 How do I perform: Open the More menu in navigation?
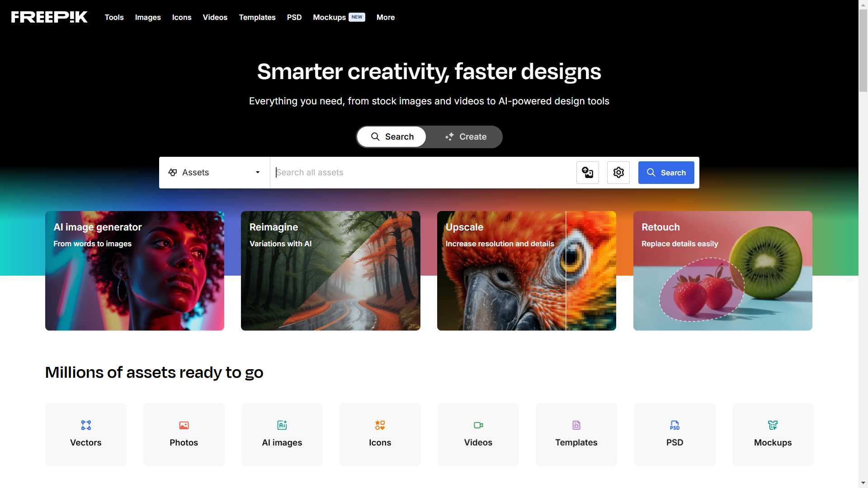(x=386, y=17)
